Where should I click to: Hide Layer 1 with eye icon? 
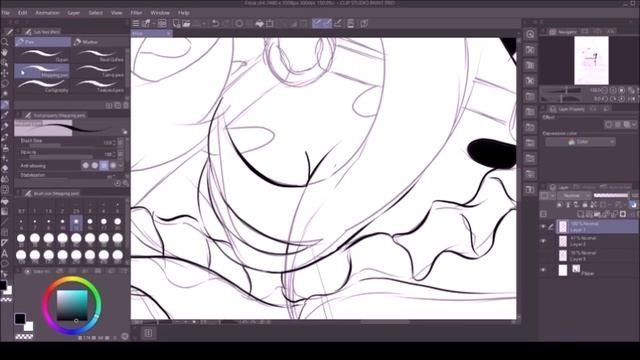point(543,227)
